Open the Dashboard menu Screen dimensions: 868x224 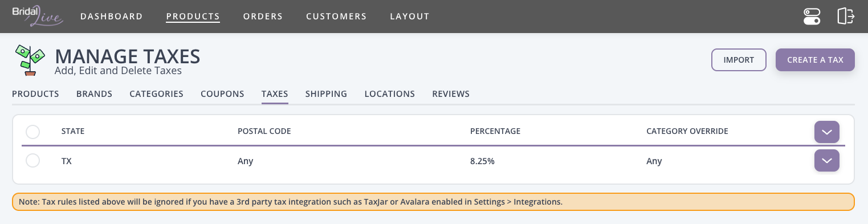point(112,17)
